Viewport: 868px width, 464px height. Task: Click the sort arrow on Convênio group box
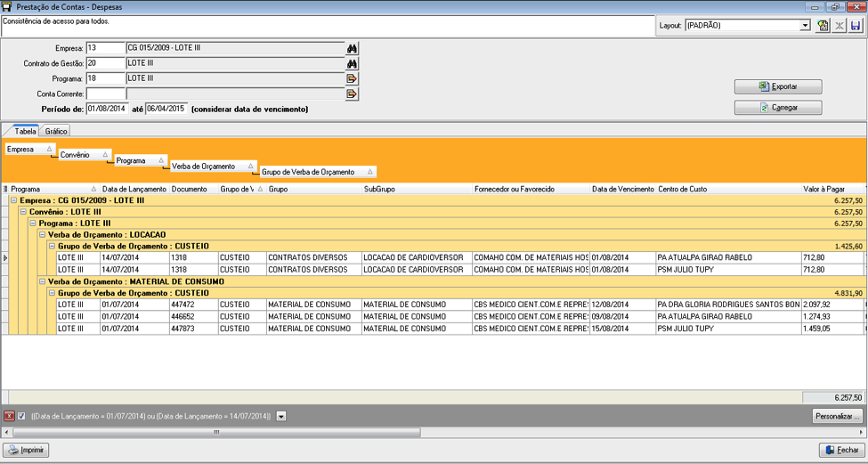click(x=106, y=155)
